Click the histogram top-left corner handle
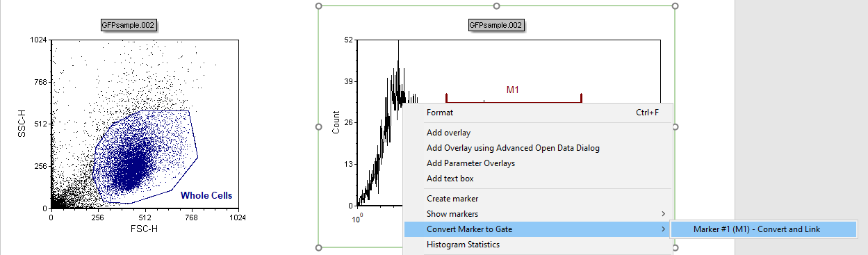This screenshot has height=255, width=868. click(x=319, y=6)
